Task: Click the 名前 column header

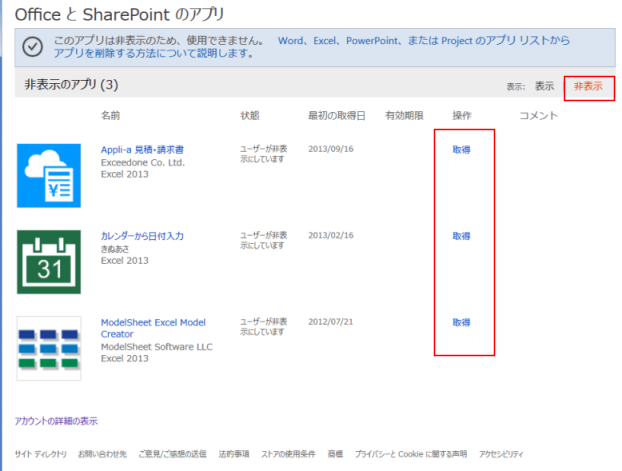Action: pyautogui.click(x=110, y=115)
